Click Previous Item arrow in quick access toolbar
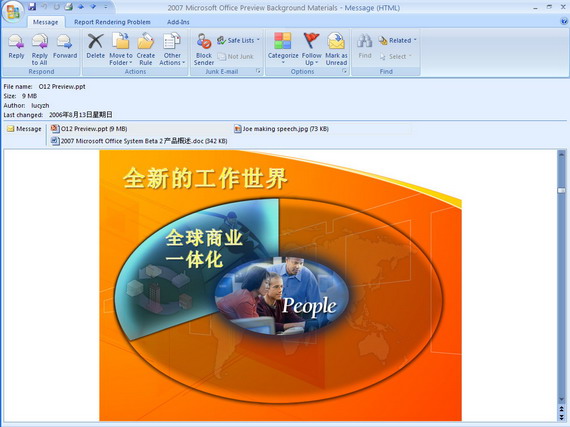The height and width of the screenshot is (427, 570). 81,6
